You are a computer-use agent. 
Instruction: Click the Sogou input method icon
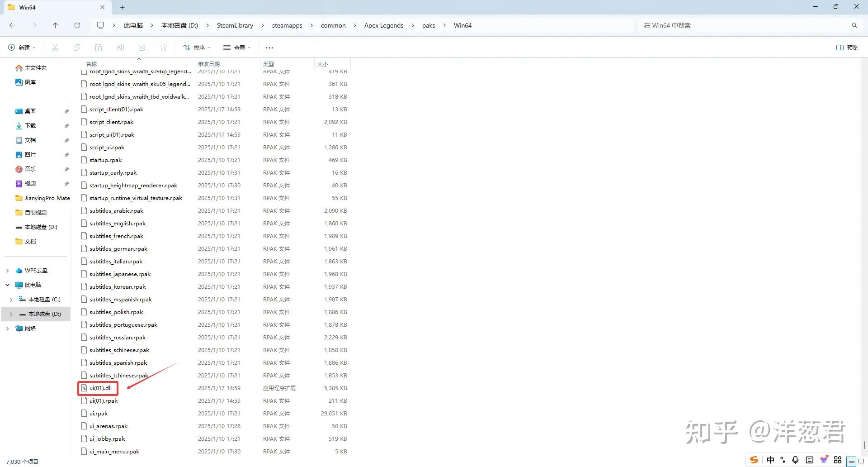click(x=754, y=460)
